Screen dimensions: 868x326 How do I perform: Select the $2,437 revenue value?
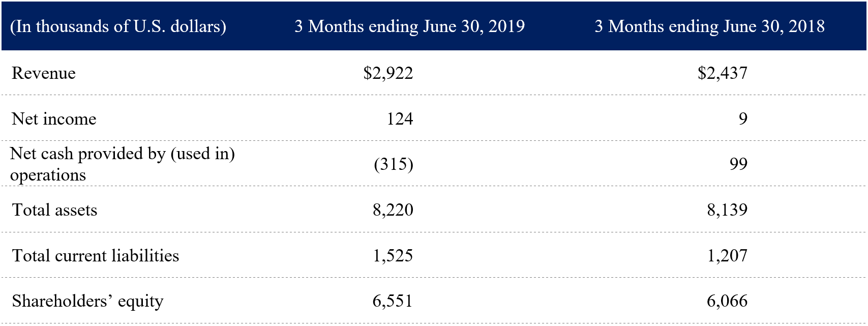pos(723,73)
